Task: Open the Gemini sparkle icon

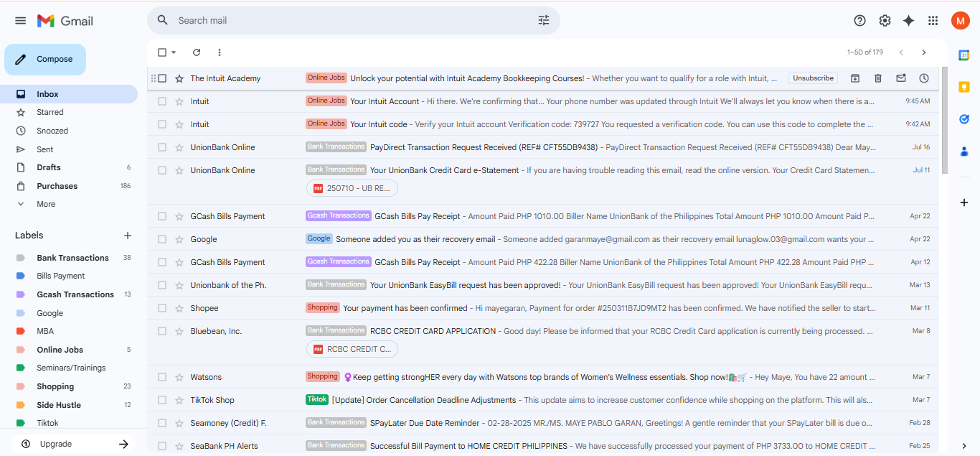Action: point(908,21)
